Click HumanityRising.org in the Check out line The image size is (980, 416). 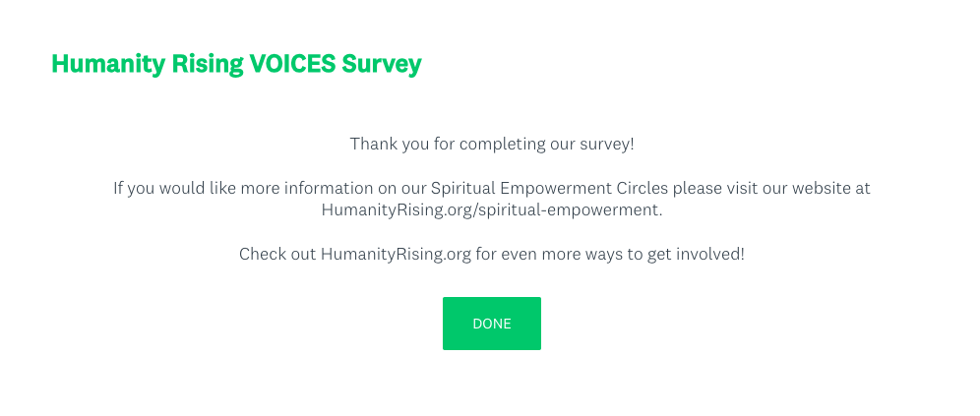[395, 254]
